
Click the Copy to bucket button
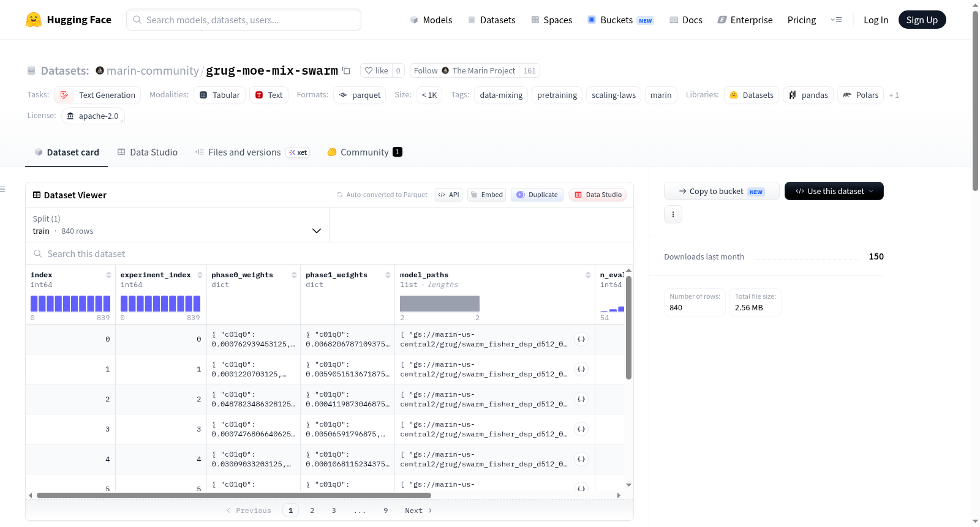(722, 191)
